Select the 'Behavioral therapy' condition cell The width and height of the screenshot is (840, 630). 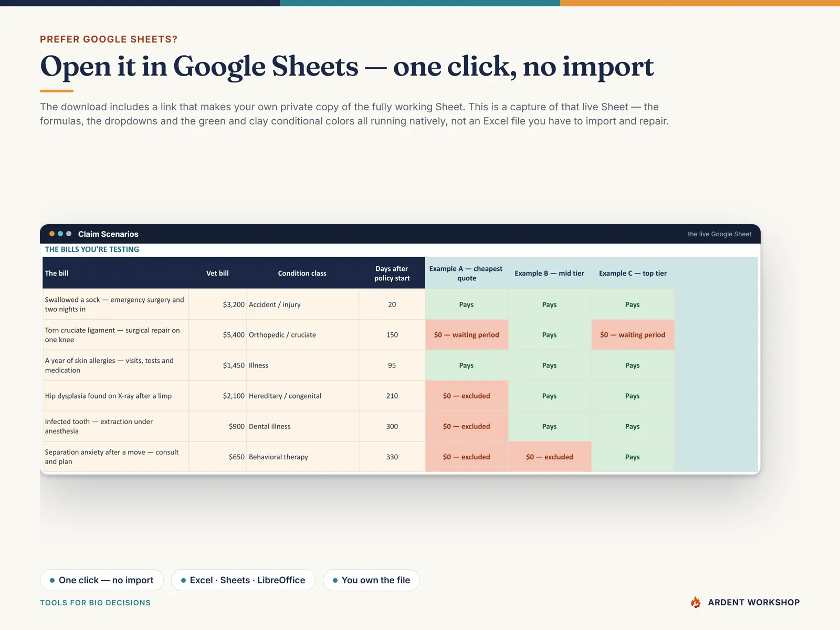pos(303,457)
